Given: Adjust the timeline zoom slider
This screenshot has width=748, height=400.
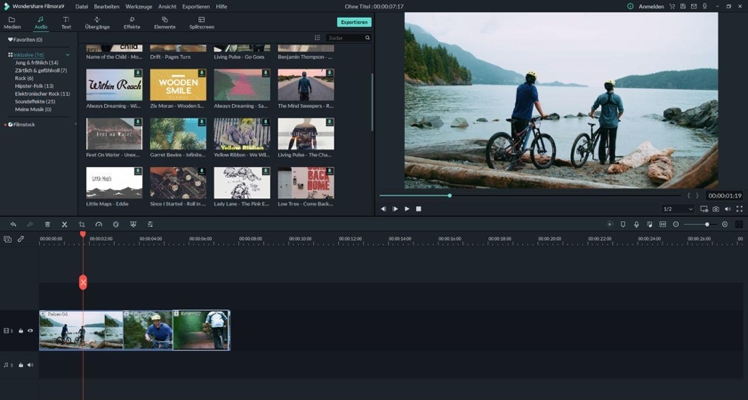Looking at the screenshot, I should tap(708, 224).
